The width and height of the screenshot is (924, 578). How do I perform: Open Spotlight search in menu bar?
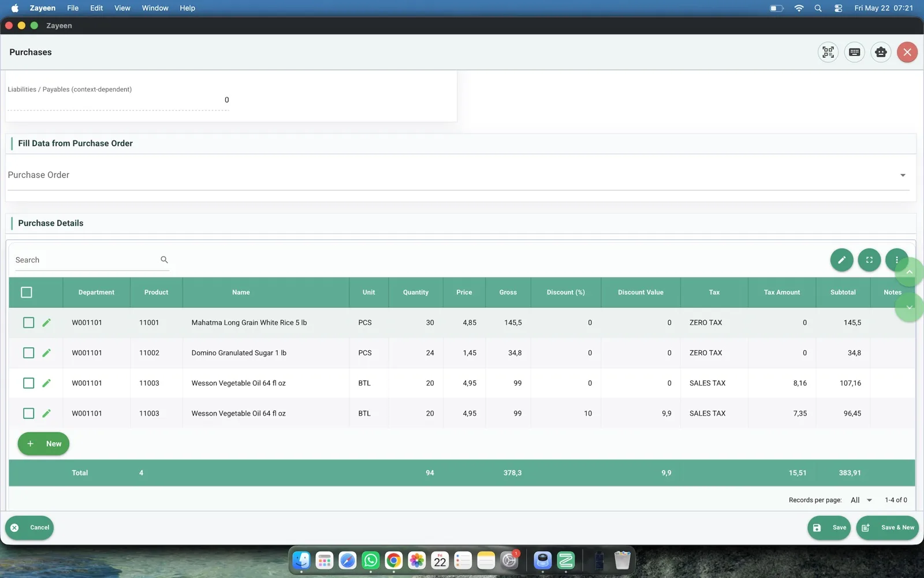point(818,8)
